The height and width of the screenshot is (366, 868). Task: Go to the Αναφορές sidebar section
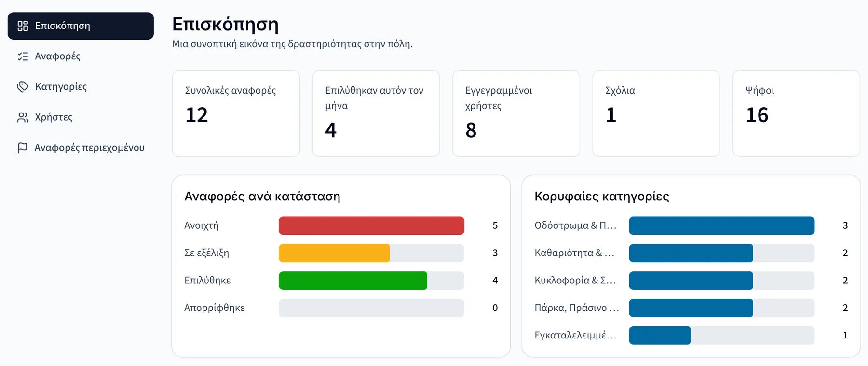(x=81, y=56)
